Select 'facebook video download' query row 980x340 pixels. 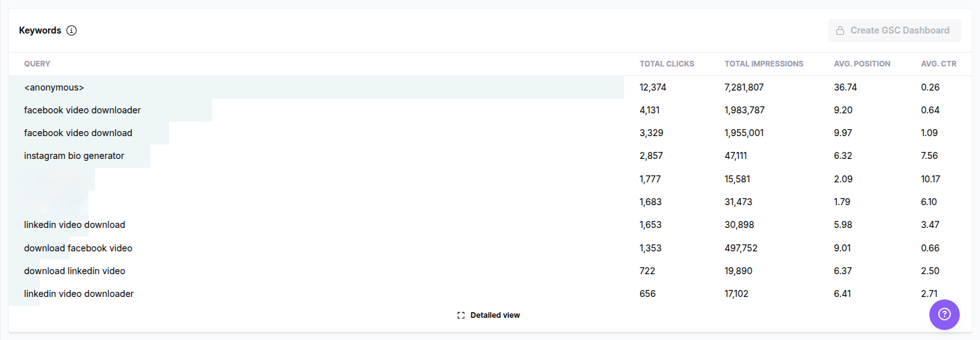[78, 133]
